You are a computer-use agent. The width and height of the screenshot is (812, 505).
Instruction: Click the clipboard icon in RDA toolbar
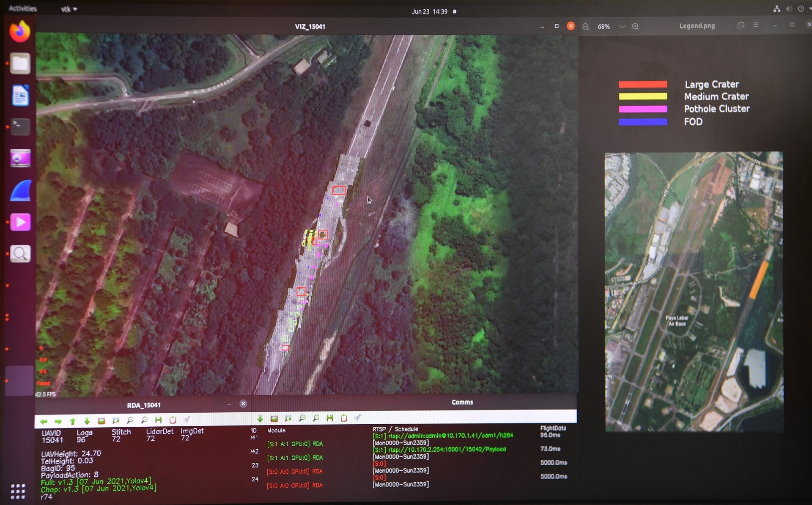(x=173, y=420)
